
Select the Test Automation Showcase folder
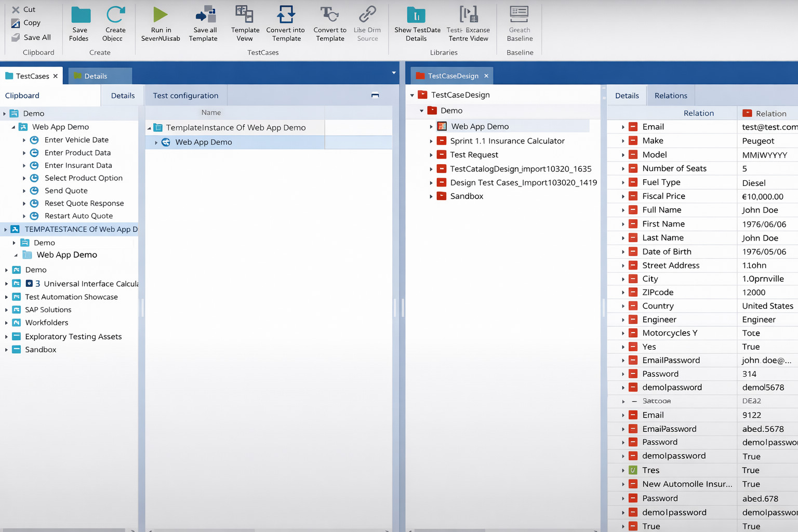click(x=71, y=297)
